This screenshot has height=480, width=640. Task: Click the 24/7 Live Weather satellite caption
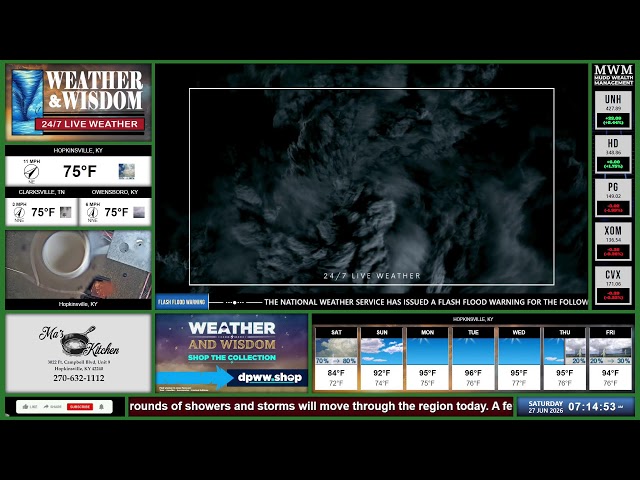372,276
